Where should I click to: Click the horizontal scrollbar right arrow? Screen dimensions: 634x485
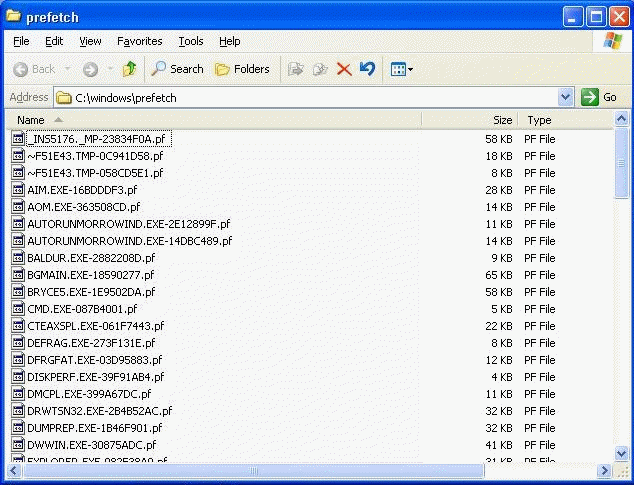(x=604, y=470)
